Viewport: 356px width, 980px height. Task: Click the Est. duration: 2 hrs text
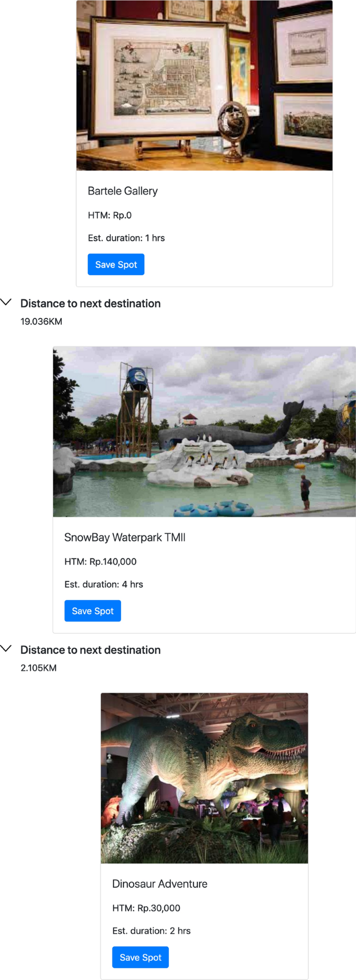click(151, 931)
